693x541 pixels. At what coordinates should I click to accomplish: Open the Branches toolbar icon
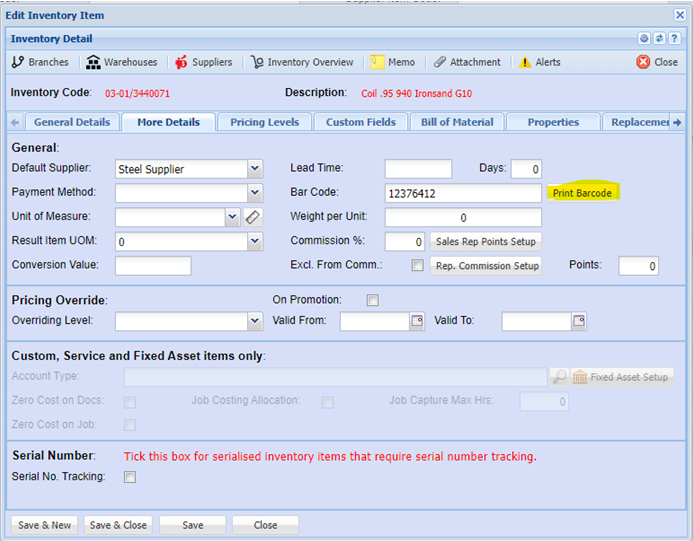tap(17, 62)
